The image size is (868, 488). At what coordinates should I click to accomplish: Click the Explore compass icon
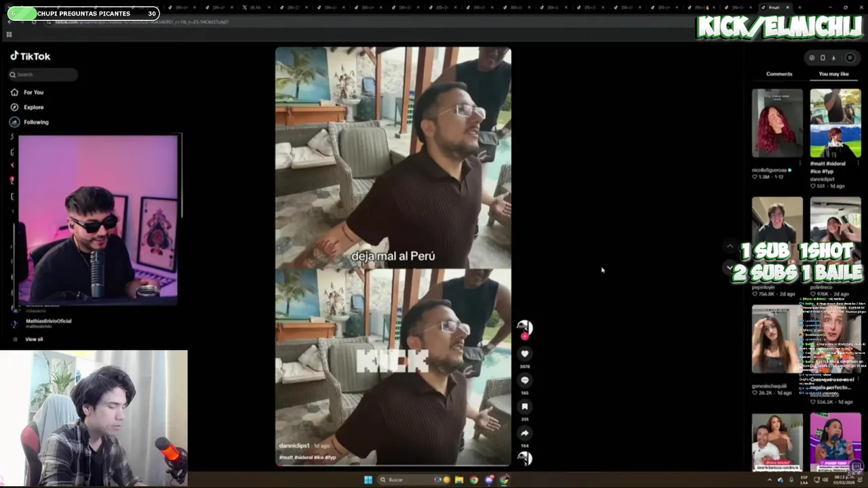click(14, 107)
